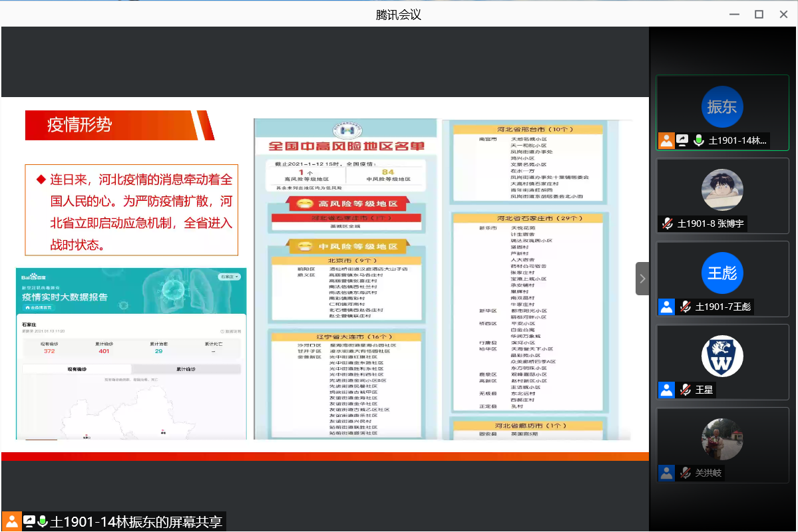Click the 全国中高风险地区名单 headline
This screenshot has height=532, width=798.
pyautogui.click(x=347, y=146)
